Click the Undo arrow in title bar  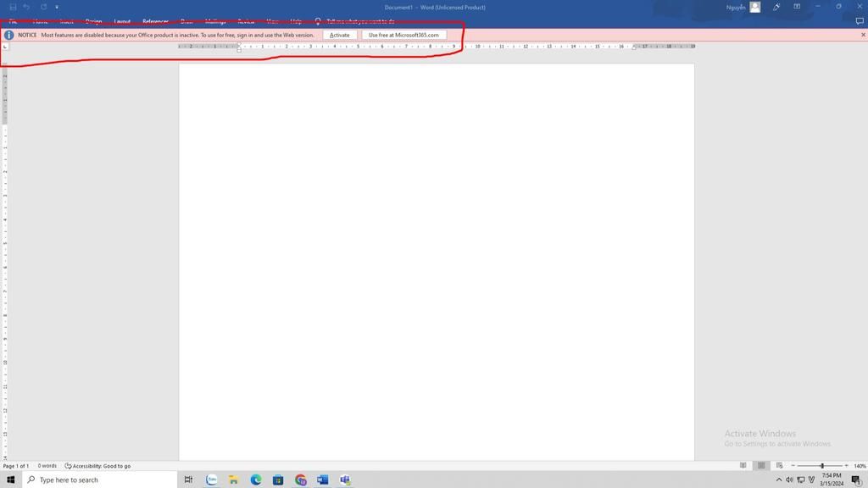26,7
